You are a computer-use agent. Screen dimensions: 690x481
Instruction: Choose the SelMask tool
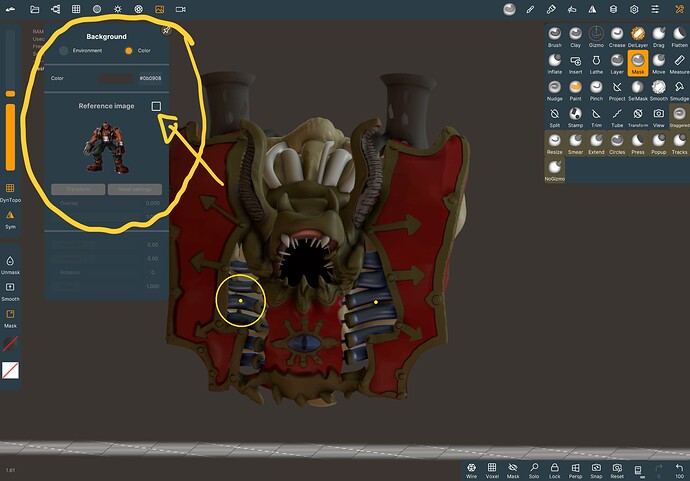tap(638, 91)
